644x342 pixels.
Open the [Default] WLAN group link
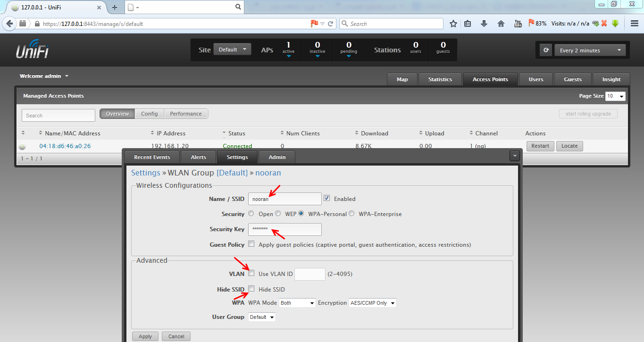tap(232, 173)
